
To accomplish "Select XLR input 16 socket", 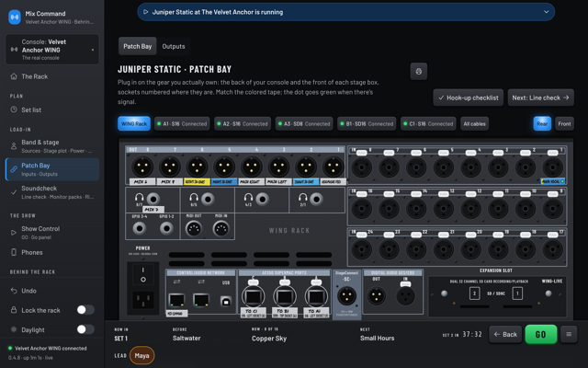I will click(361, 209).
